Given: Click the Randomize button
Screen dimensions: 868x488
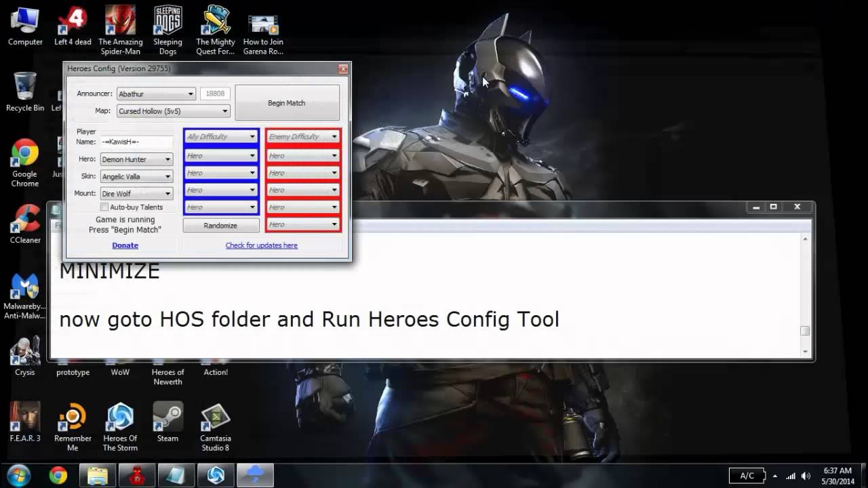Looking at the screenshot, I should pyautogui.click(x=221, y=226).
